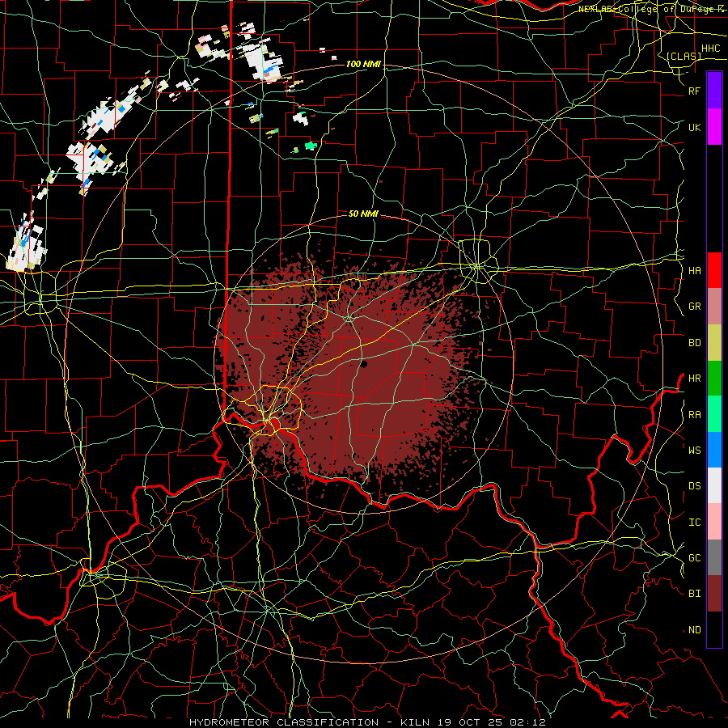Click the 02:12 timestamp text
Image resolution: width=728 pixels, height=728 pixels.
click(x=530, y=722)
